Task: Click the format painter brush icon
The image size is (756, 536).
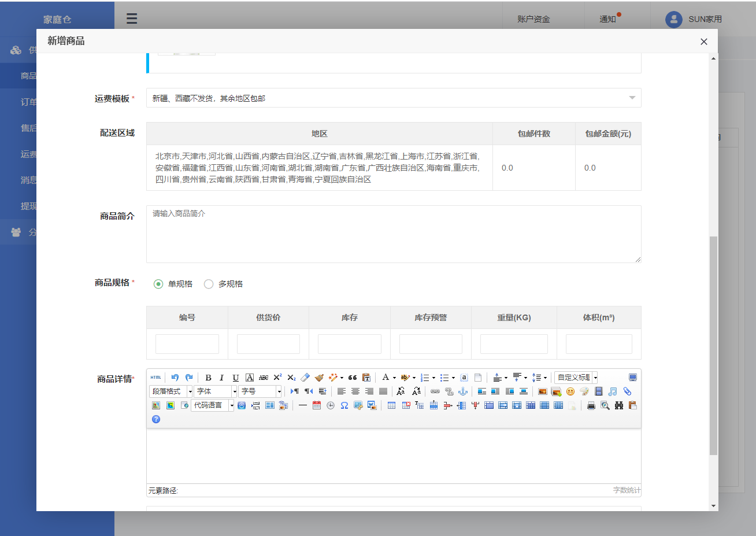Action: tap(319, 378)
